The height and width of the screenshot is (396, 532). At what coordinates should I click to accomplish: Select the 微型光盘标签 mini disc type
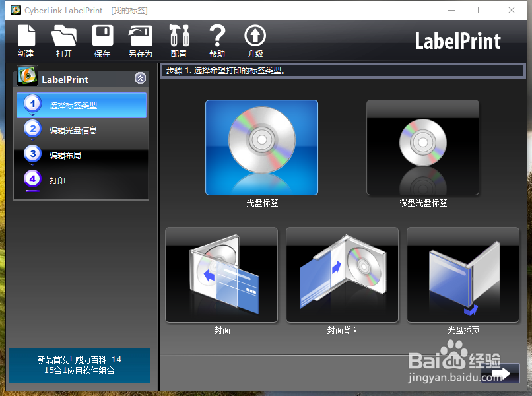point(422,148)
